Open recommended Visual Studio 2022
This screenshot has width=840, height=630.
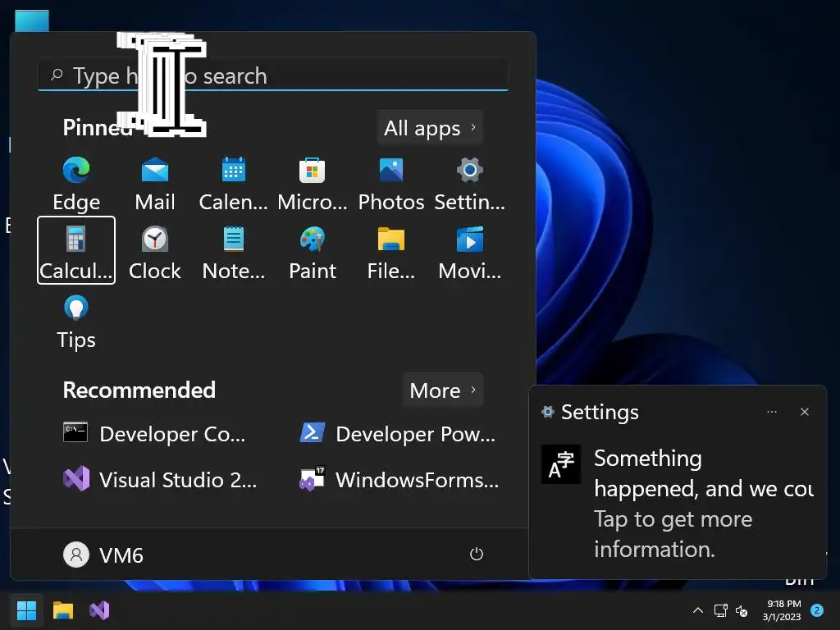point(161,479)
